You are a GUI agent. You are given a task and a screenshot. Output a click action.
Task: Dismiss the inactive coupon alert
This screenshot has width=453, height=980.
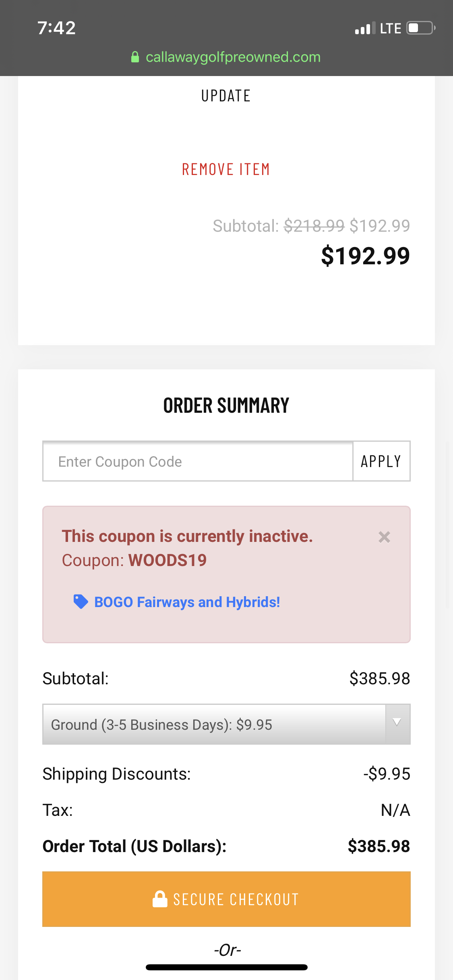click(x=384, y=537)
